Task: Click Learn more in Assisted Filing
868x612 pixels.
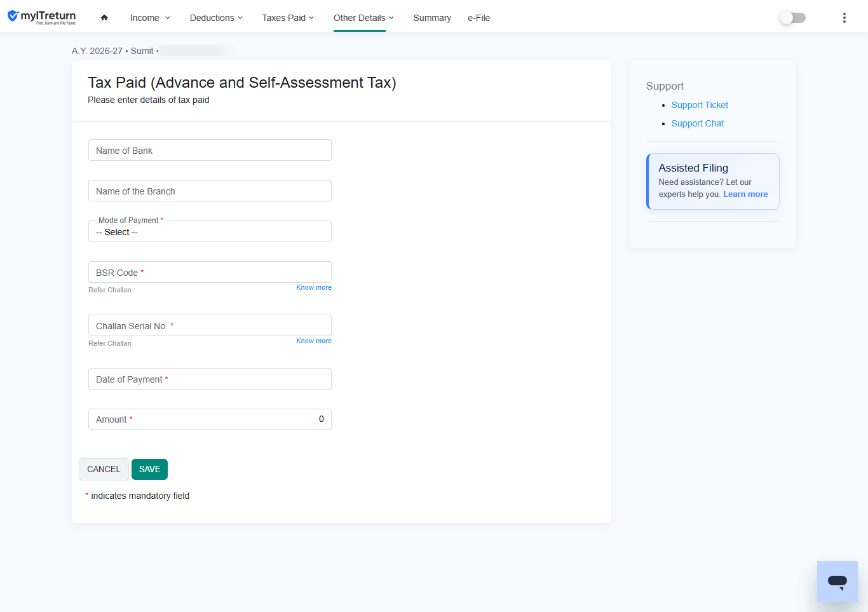Action: 745,194
